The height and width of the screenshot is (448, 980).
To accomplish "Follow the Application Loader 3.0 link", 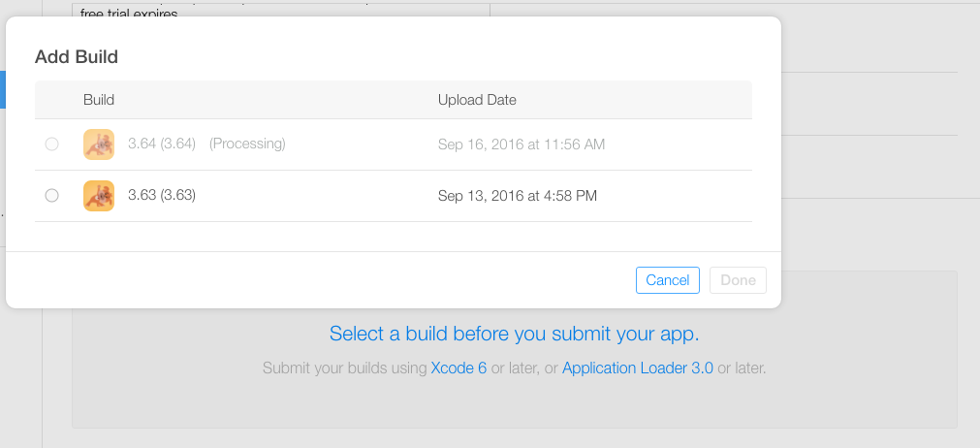I will click(638, 368).
